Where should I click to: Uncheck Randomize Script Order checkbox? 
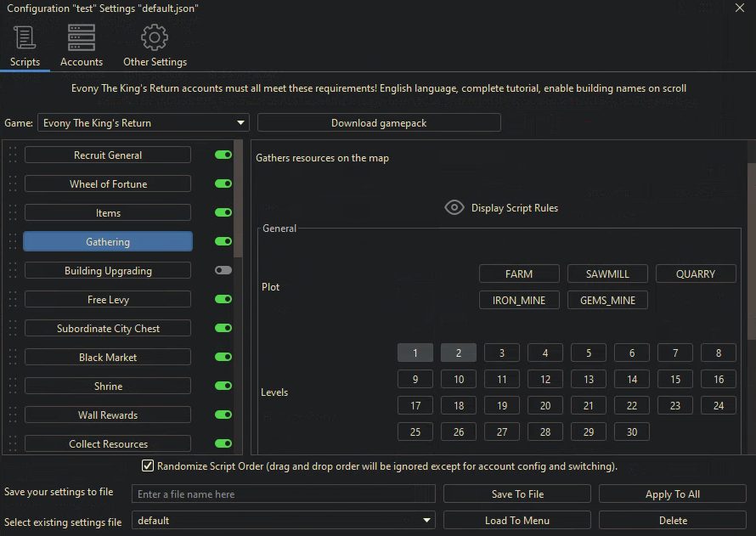[148, 466]
